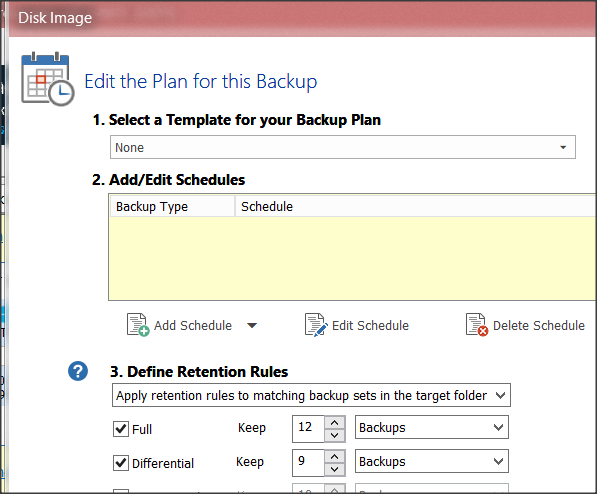Click the Edit the Plan for this Backup heading
This screenshot has height=494, width=597.
click(201, 82)
